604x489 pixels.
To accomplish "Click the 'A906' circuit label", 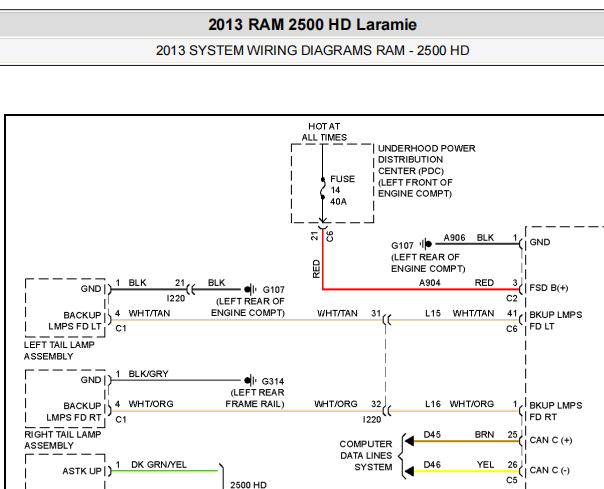I will pyautogui.click(x=455, y=238).
